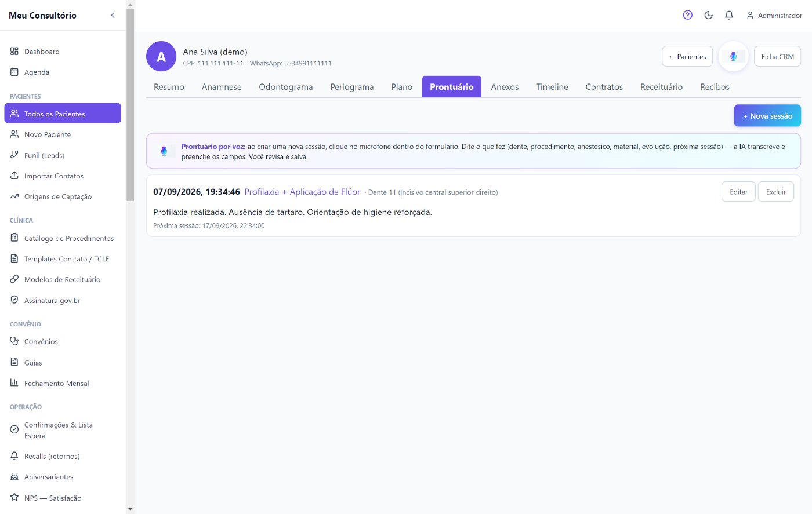Switch to the Receituário tab
Viewport: 812px width, 514px height.
[662, 87]
